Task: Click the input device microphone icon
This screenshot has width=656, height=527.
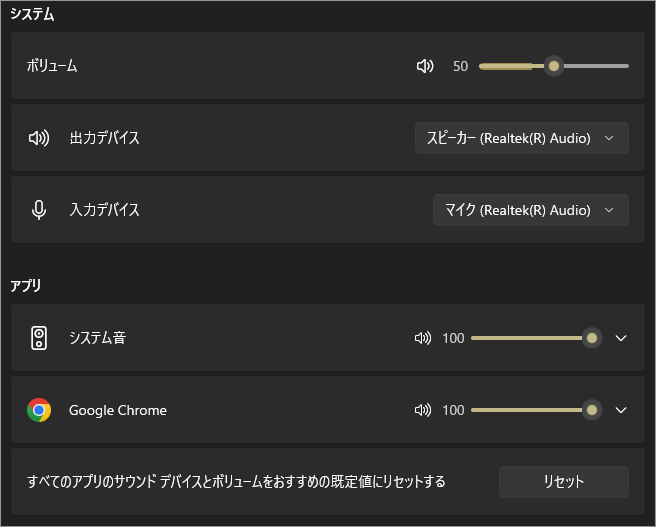Action: click(x=39, y=210)
